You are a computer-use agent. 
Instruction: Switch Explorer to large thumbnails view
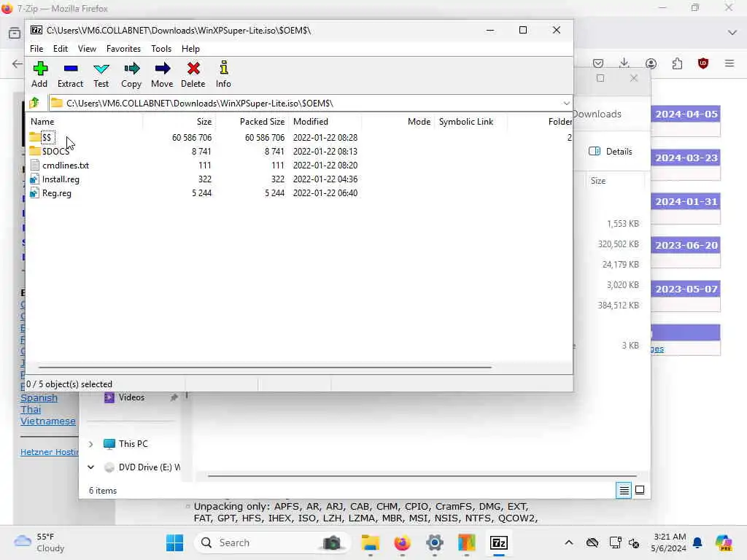point(640,490)
